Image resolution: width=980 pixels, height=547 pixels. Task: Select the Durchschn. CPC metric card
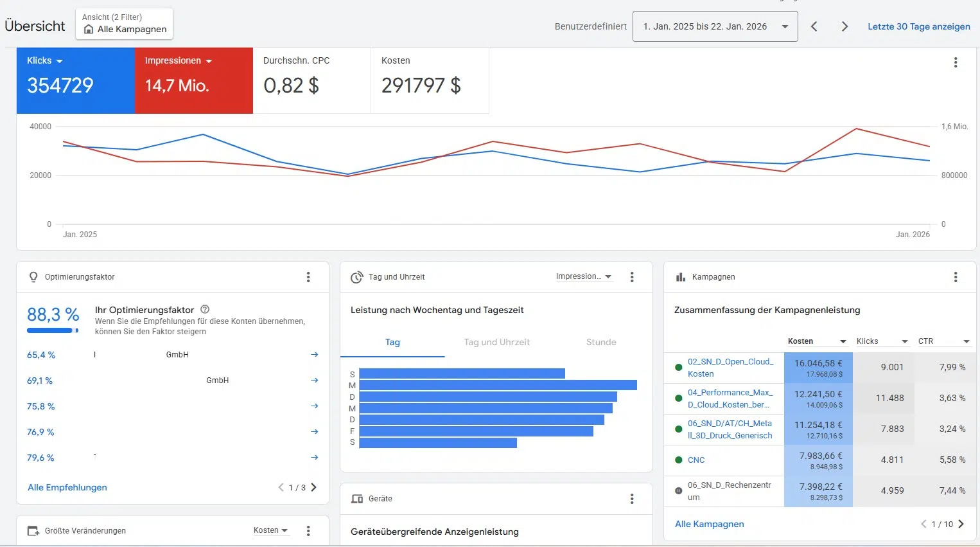pos(311,80)
